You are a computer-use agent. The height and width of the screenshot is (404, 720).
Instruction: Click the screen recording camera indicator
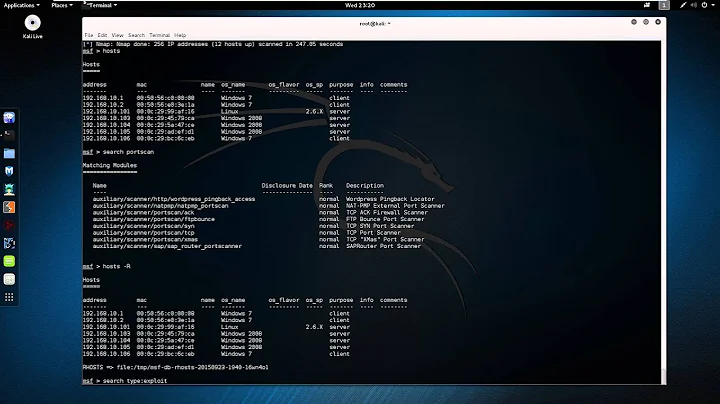tap(647, 5)
